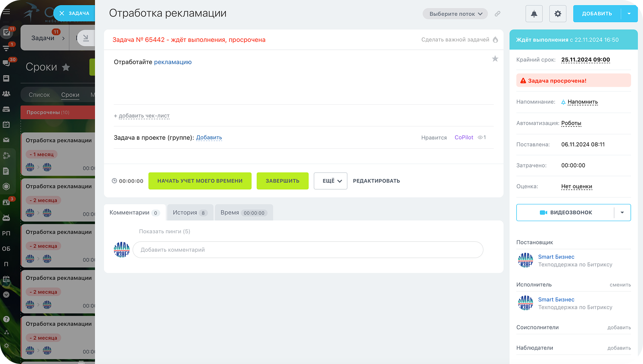643x364 pixels.
Task: Click Показать пинги (5)
Action: (x=165, y=232)
